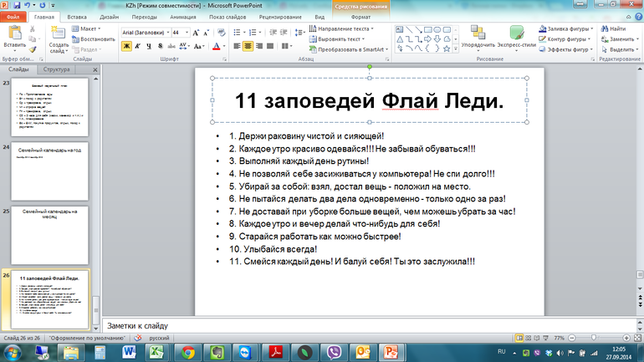
Task: Toggle Bold formatting (Ж)
Action: pyautogui.click(x=127, y=46)
